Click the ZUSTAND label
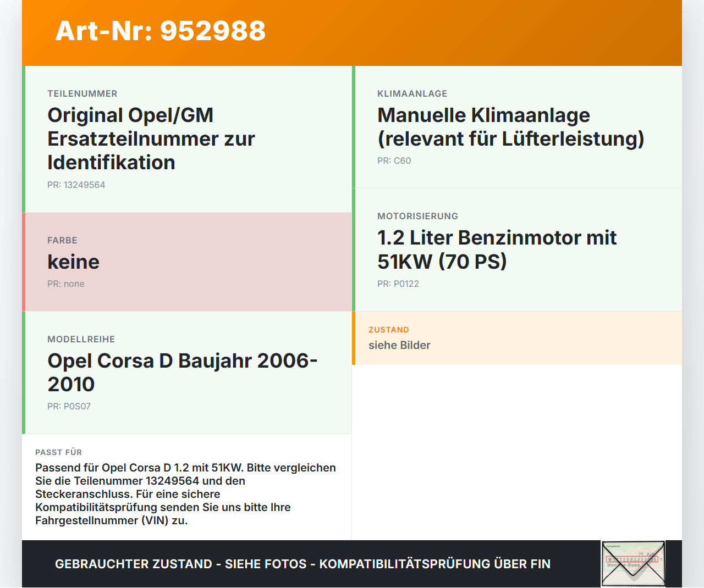Screen dimensions: 704x588 389,330
